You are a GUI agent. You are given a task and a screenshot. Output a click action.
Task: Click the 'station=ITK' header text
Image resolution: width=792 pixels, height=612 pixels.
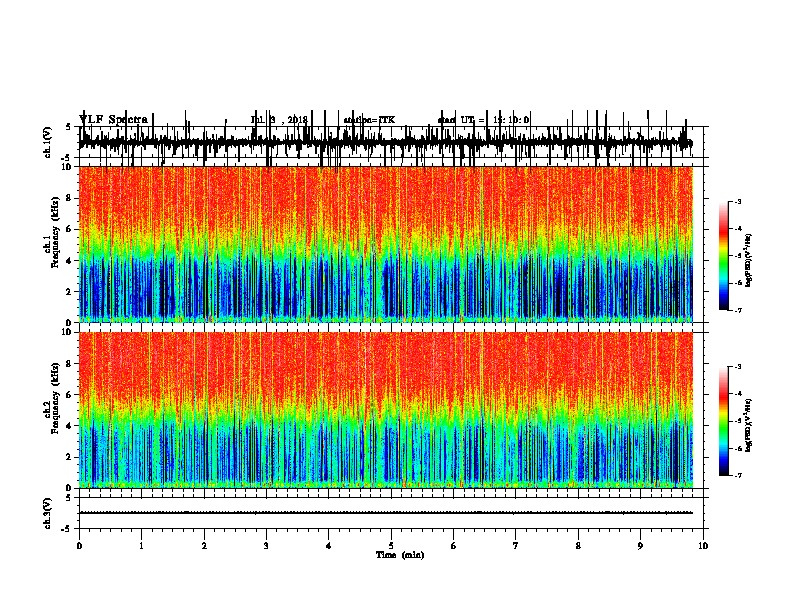pyautogui.click(x=369, y=120)
